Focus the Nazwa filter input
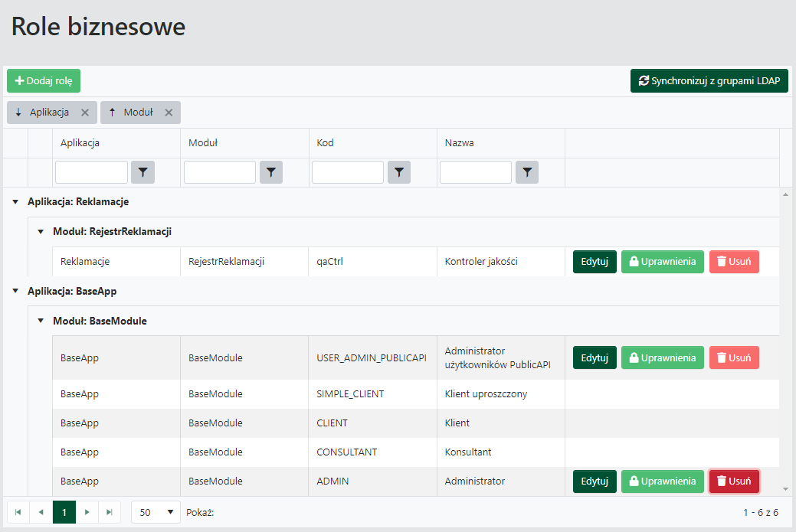This screenshot has height=532, width=796. 476,172
